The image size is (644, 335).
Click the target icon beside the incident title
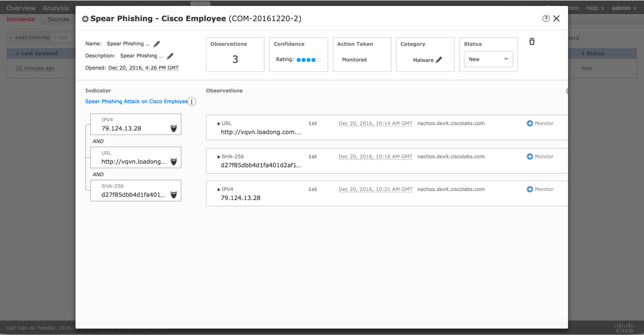pyautogui.click(x=85, y=19)
